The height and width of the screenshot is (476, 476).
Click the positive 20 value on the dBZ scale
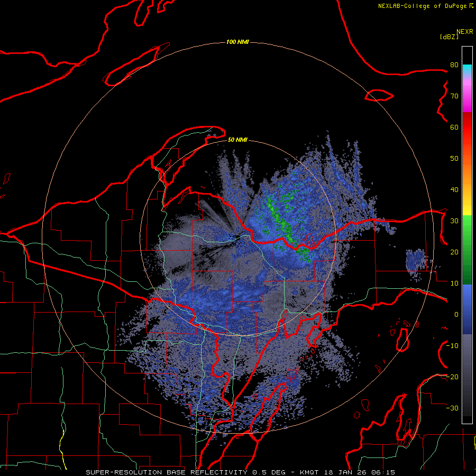point(454,252)
